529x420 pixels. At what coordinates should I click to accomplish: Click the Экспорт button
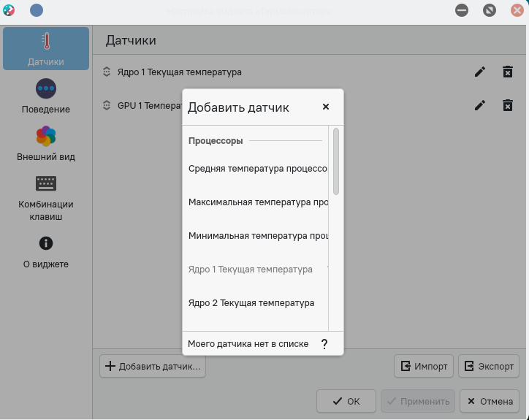(x=489, y=367)
